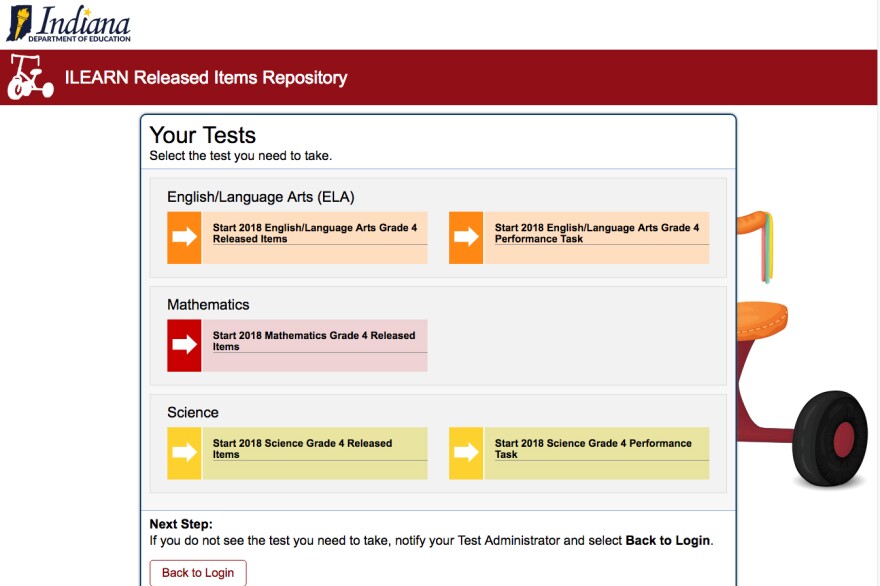880x586 pixels.
Task: Start the 2018 ELA Grade 4 Performance Task
Action: [x=595, y=234]
